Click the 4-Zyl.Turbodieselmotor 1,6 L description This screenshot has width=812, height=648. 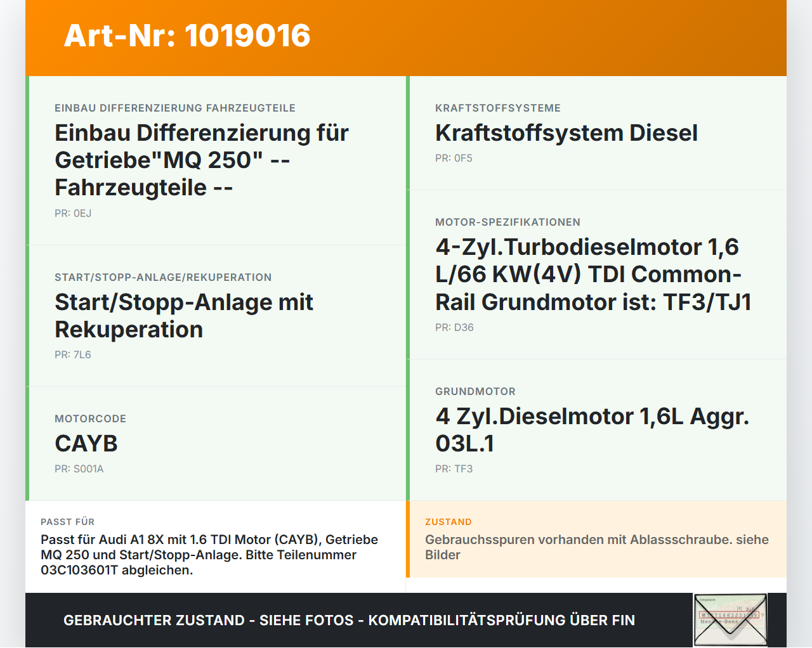click(593, 274)
